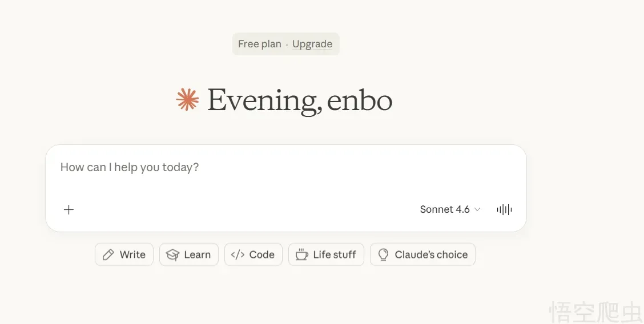644x324 pixels.
Task: Select the Life stuff label text
Action: 335,254
